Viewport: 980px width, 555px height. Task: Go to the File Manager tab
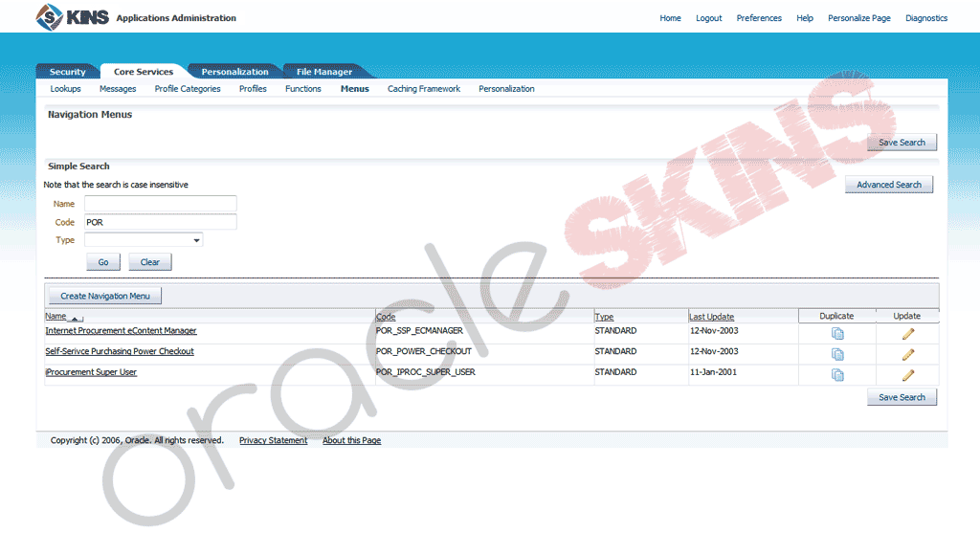point(323,71)
